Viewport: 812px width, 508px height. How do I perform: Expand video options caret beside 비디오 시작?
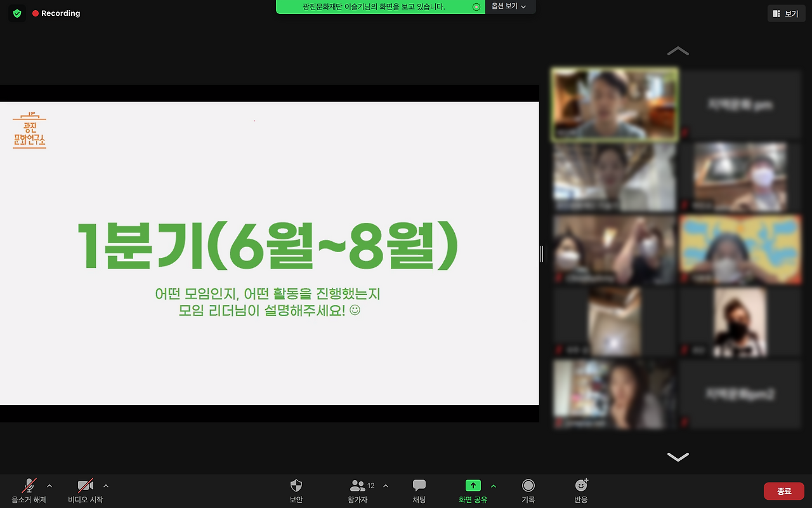click(106, 486)
